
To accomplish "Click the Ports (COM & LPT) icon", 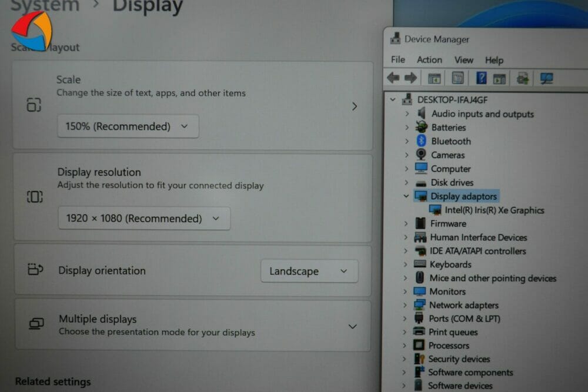I will point(419,318).
